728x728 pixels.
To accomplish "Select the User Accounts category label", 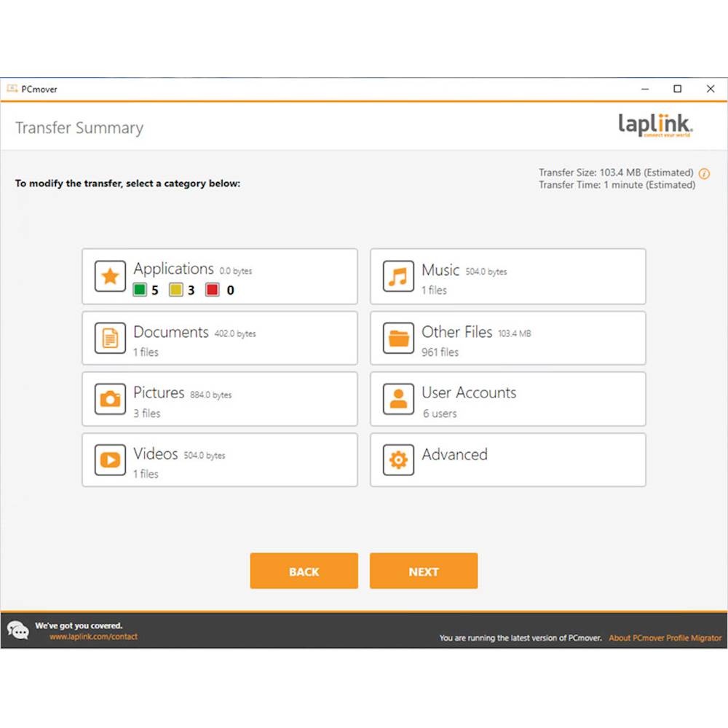I will (x=469, y=393).
